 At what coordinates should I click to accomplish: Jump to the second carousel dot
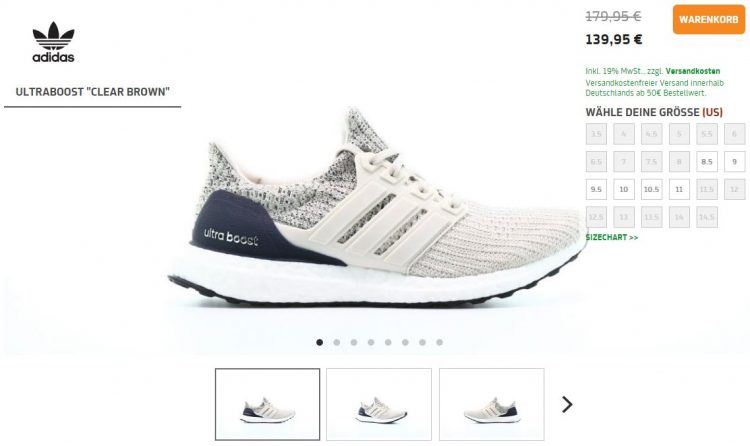tap(337, 342)
